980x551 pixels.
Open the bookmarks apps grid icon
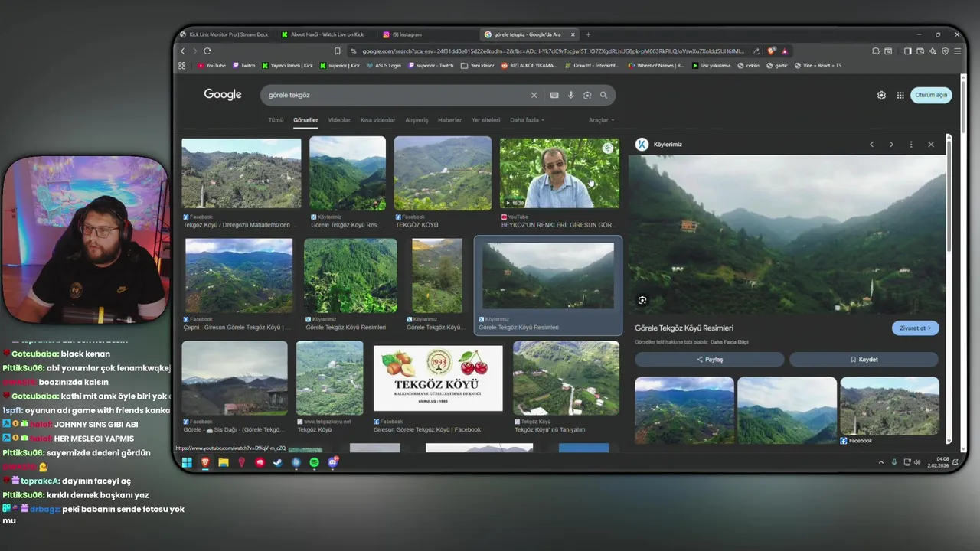[182, 65]
